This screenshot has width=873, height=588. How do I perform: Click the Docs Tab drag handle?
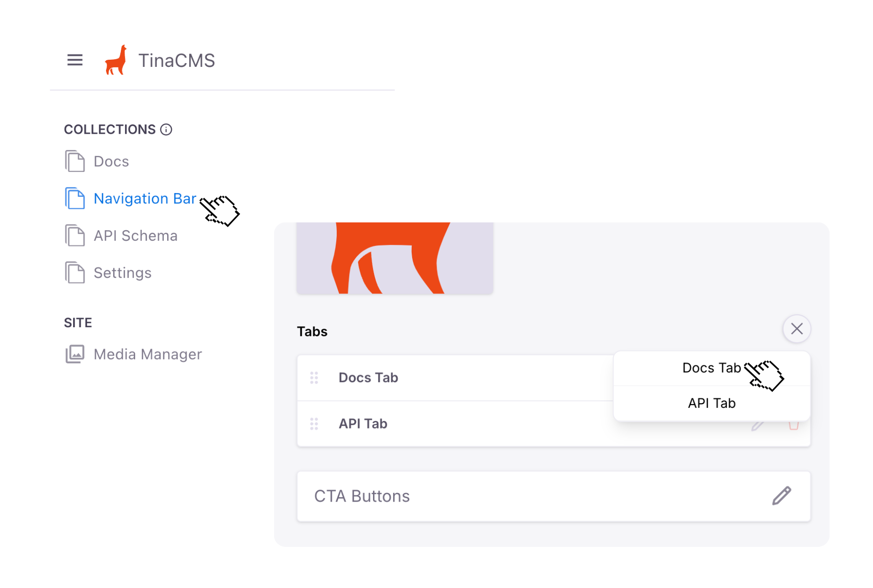tap(314, 378)
